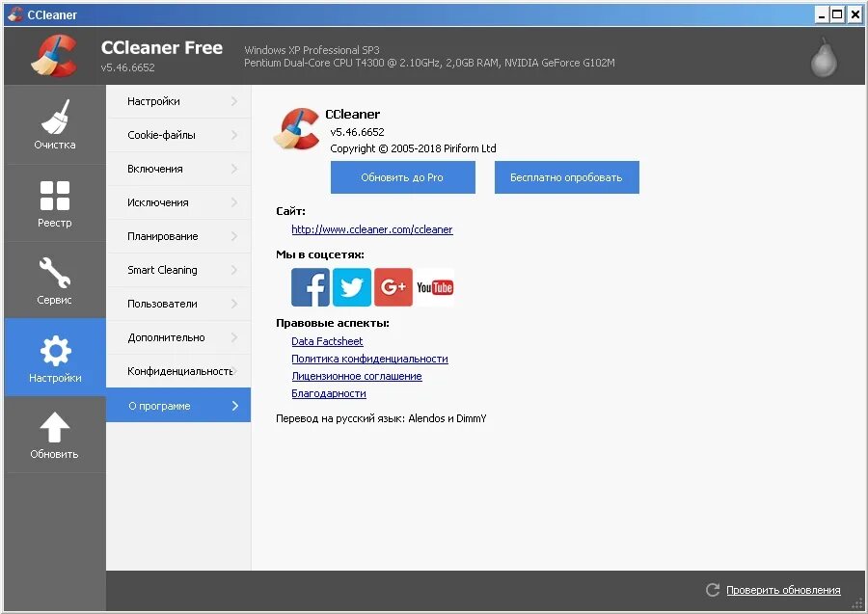Click the Обновить upgrade arrow icon

[x=55, y=427]
